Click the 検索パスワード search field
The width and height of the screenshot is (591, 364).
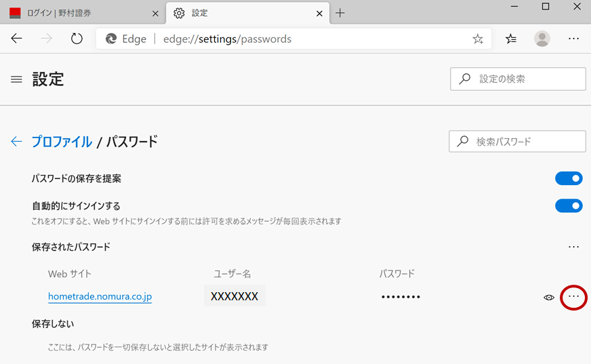pyautogui.click(x=517, y=141)
